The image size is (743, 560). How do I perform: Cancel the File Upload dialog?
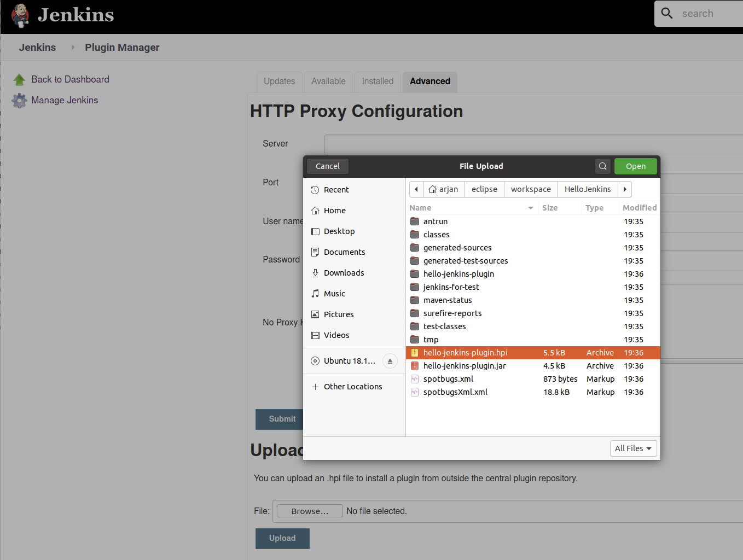coord(327,166)
